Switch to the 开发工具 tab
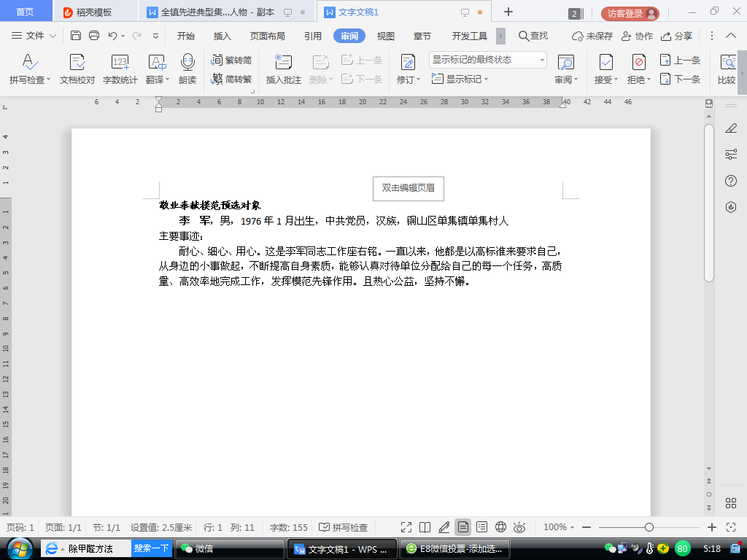The width and height of the screenshot is (747, 560). (x=469, y=36)
